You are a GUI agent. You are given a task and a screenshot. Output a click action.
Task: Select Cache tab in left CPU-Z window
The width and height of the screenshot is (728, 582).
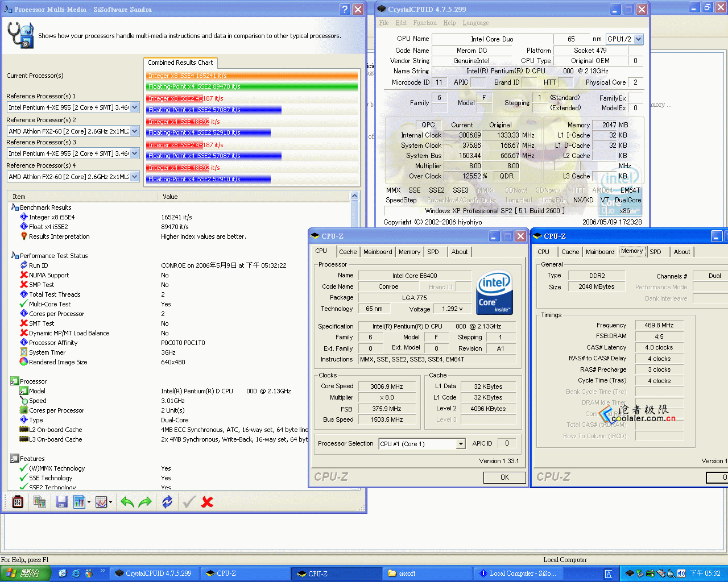coord(348,252)
